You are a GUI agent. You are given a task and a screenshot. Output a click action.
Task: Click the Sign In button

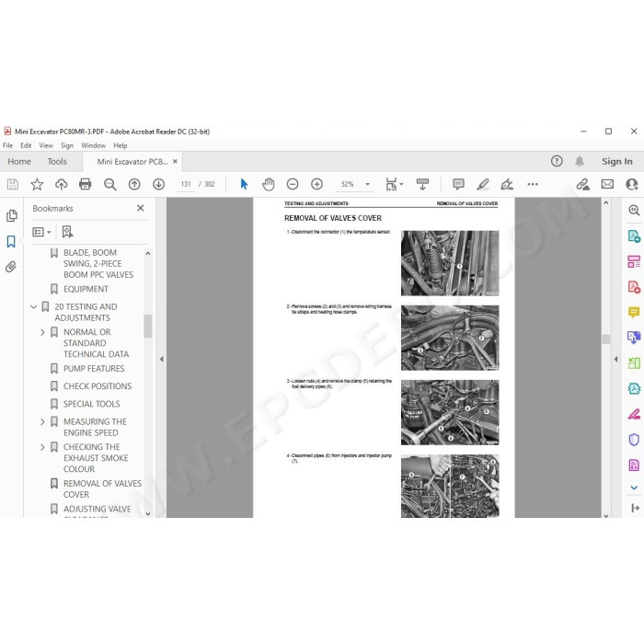click(617, 161)
